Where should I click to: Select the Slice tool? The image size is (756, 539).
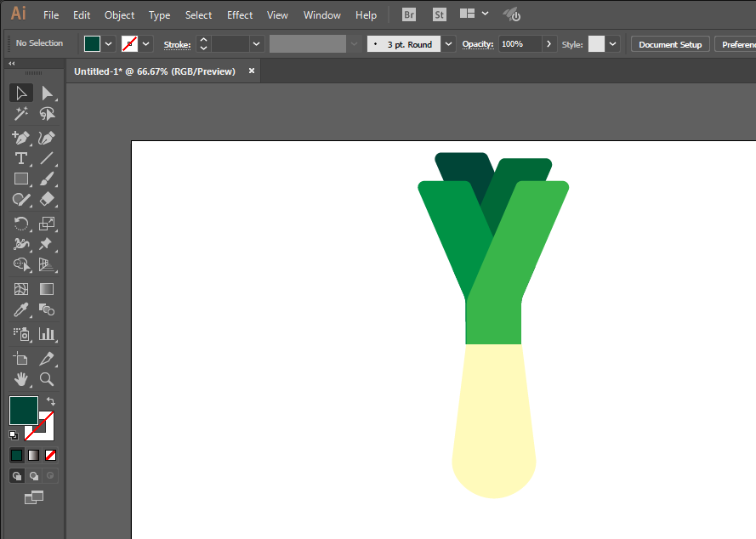click(x=47, y=359)
